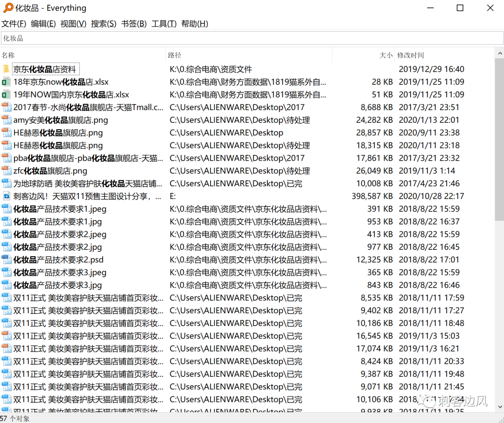504x423 pixels.
Task: Click path C:\Users\ALIENWARE\Desktop\2017 of pba file
Action: pyautogui.click(x=237, y=158)
